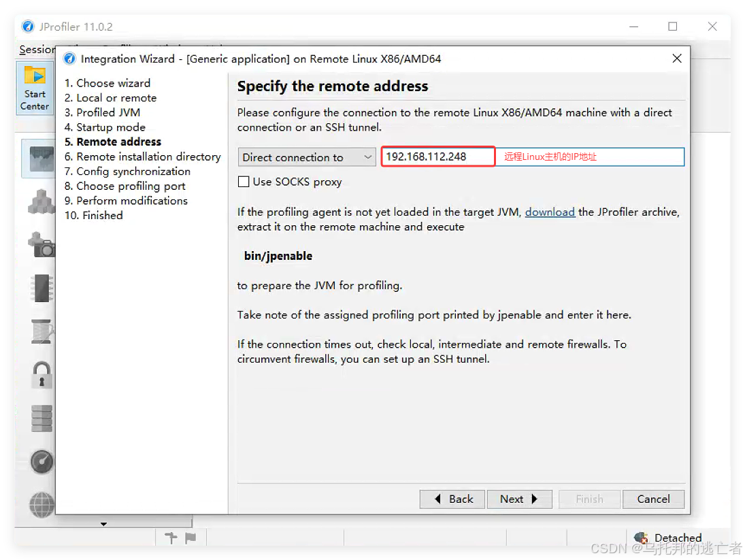The width and height of the screenshot is (745, 560).
Task: Select step 7. Config synchronization
Action: 127,171
